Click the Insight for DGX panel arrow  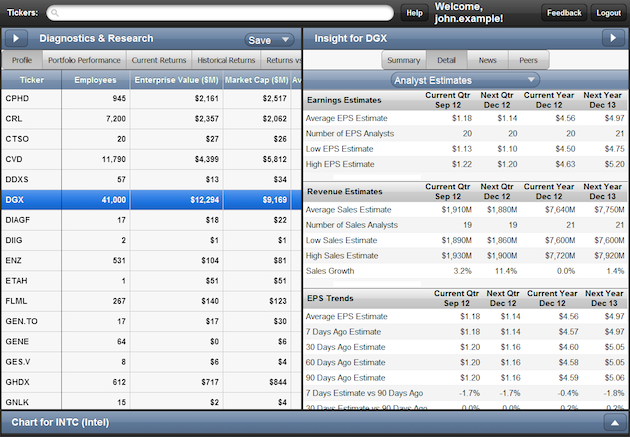(613, 38)
